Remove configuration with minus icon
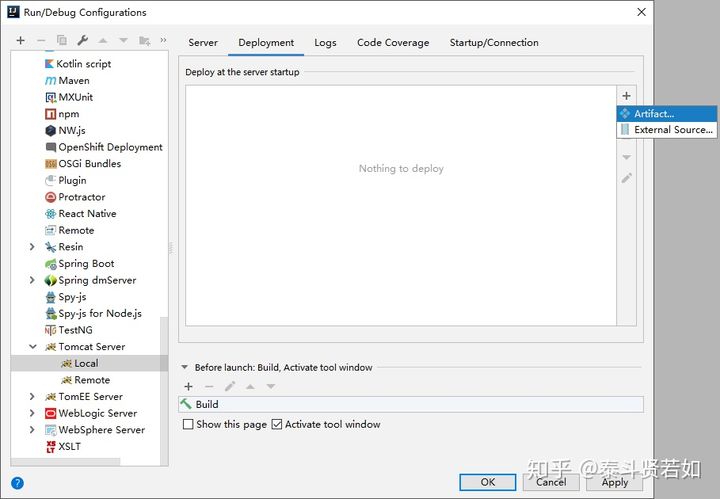720x499 pixels. click(41, 40)
